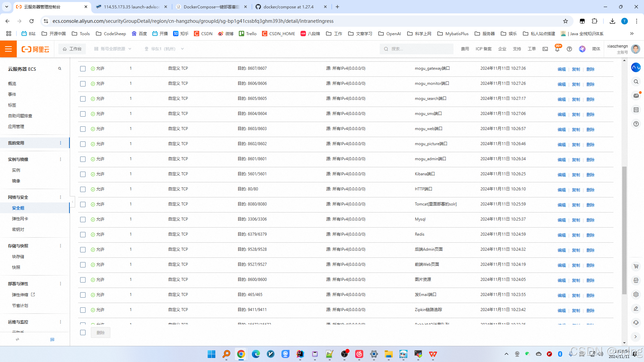This screenshot has height=362, width=644.
Task: Click the notification bell icon
Action: [x=557, y=49]
